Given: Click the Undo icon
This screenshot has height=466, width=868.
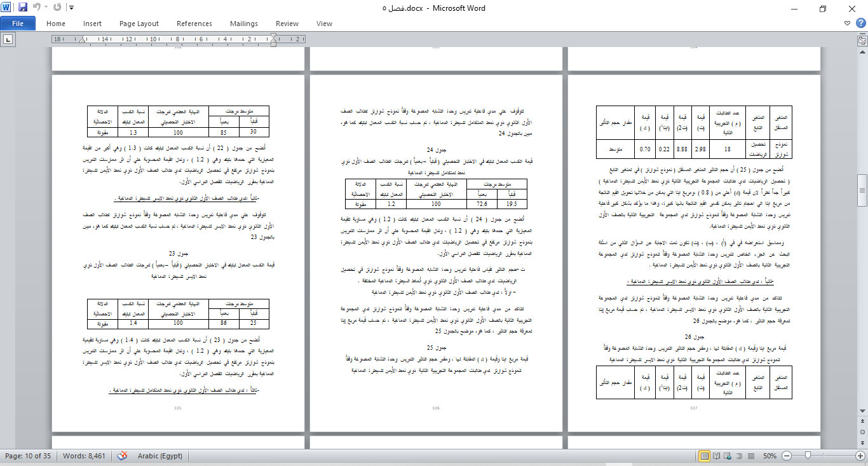Looking at the screenshot, I should point(37,8).
